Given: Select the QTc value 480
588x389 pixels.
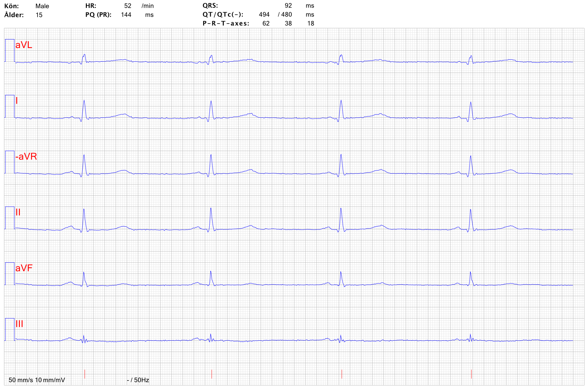Looking at the screenshot, I should (286, 14).
